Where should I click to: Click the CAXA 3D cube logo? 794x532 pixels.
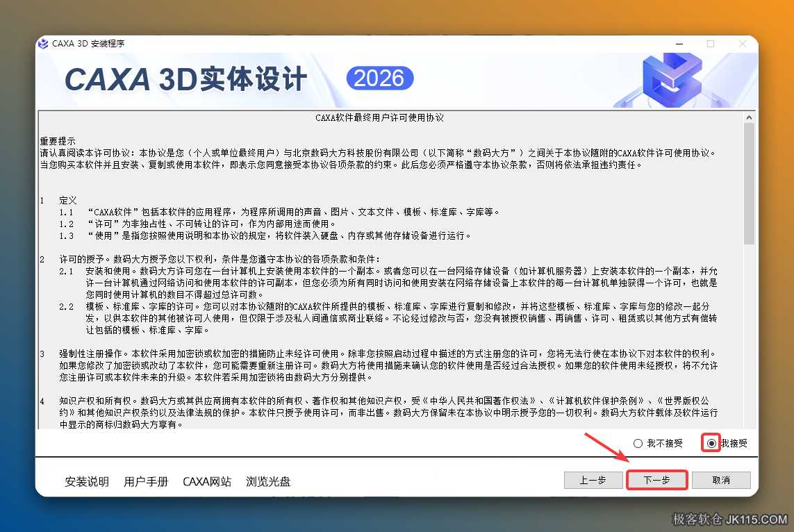click(672, 80)
